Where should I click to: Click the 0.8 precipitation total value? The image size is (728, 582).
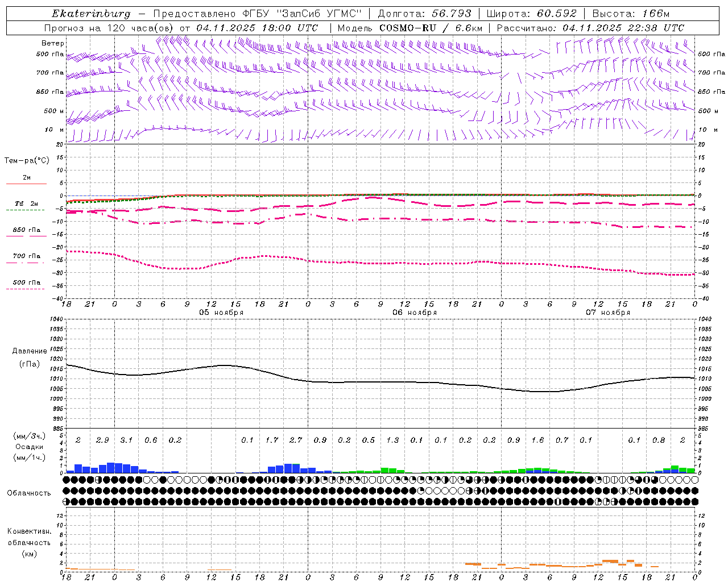(x=659, y=440)
